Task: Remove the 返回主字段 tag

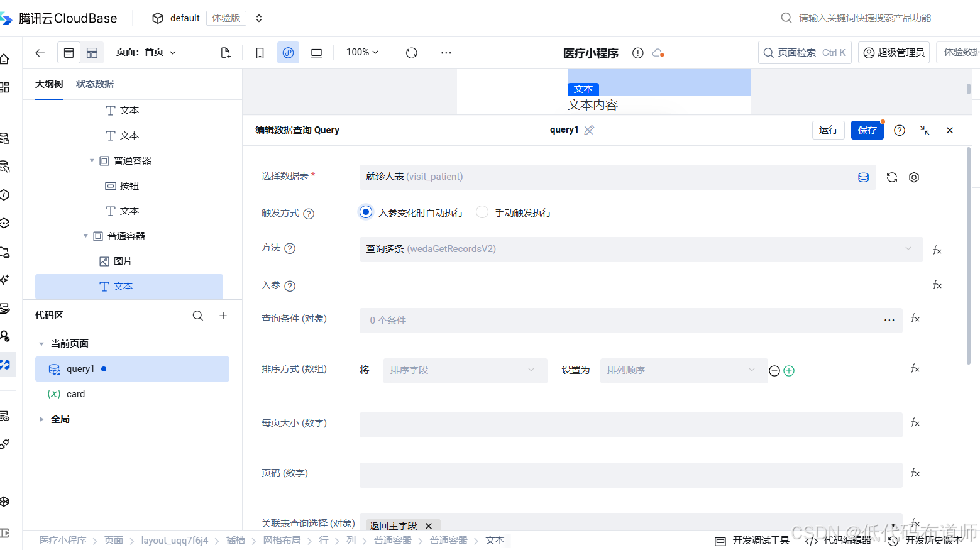Action: [429, 526]
